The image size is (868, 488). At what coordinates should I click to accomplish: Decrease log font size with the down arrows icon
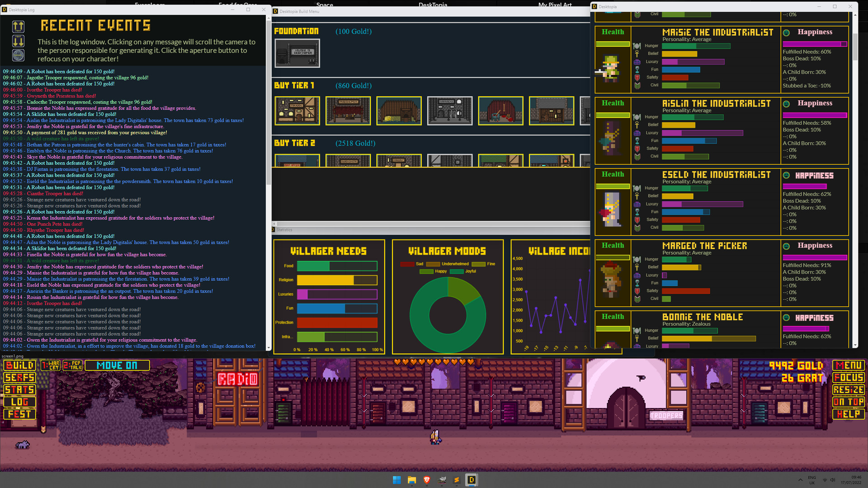point(19,41)
